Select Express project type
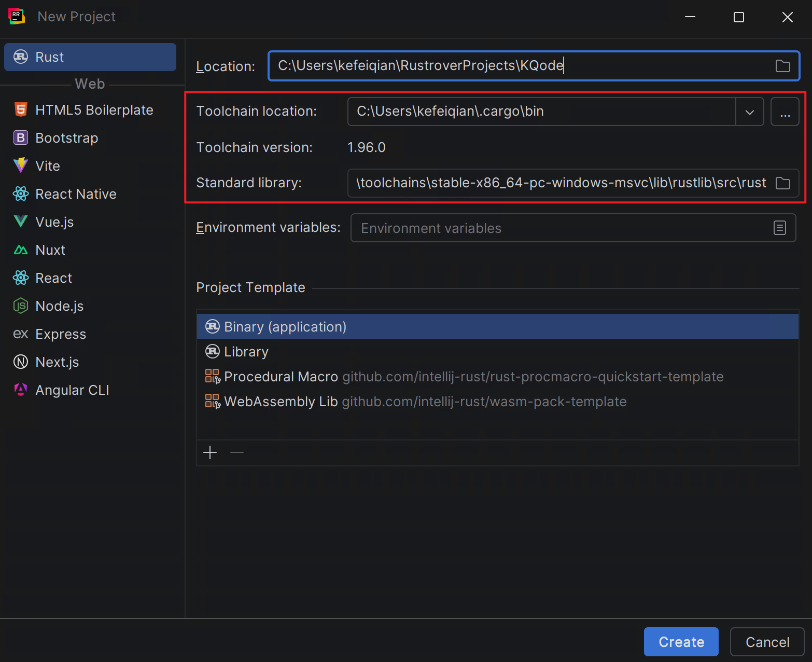812x662 pixels. point(90,334)
